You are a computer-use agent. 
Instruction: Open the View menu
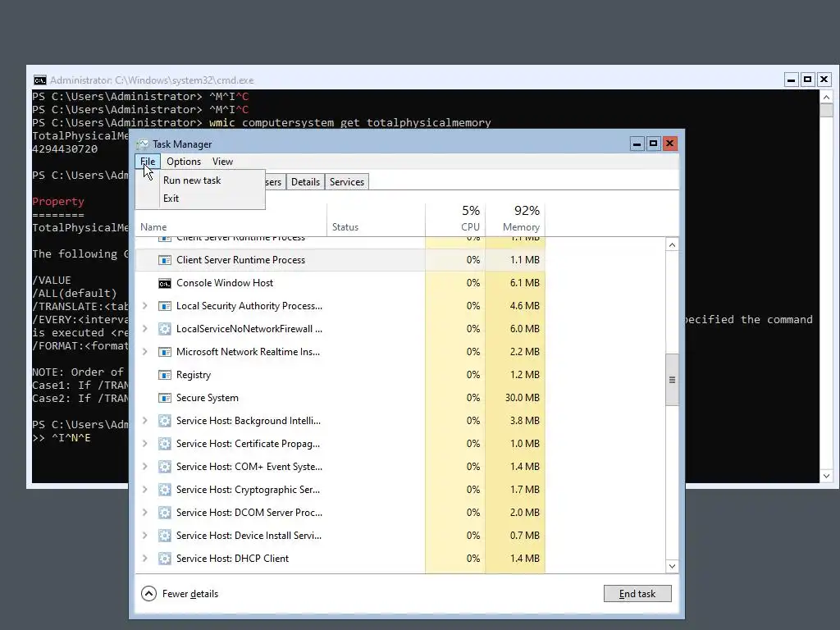(x=222, y=162)
